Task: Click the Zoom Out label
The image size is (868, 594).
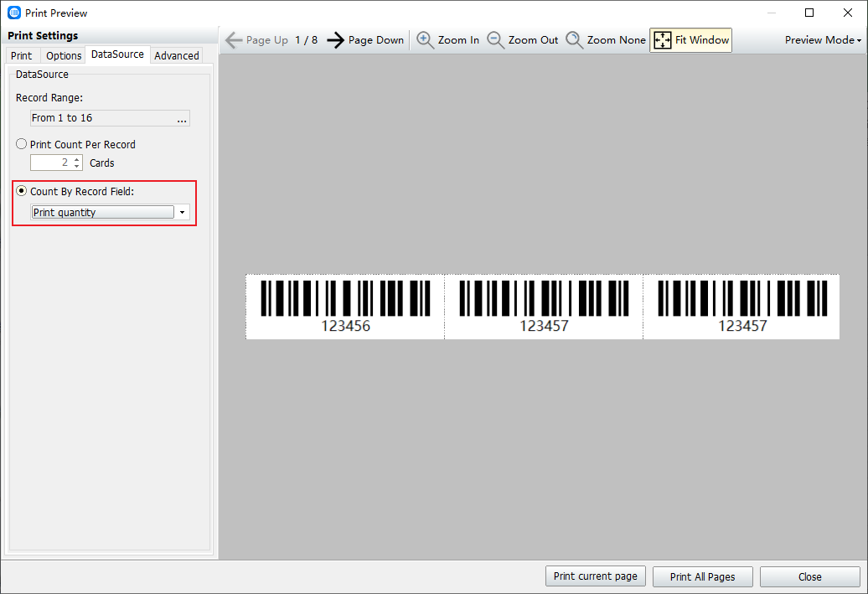Action: [533, 40]
